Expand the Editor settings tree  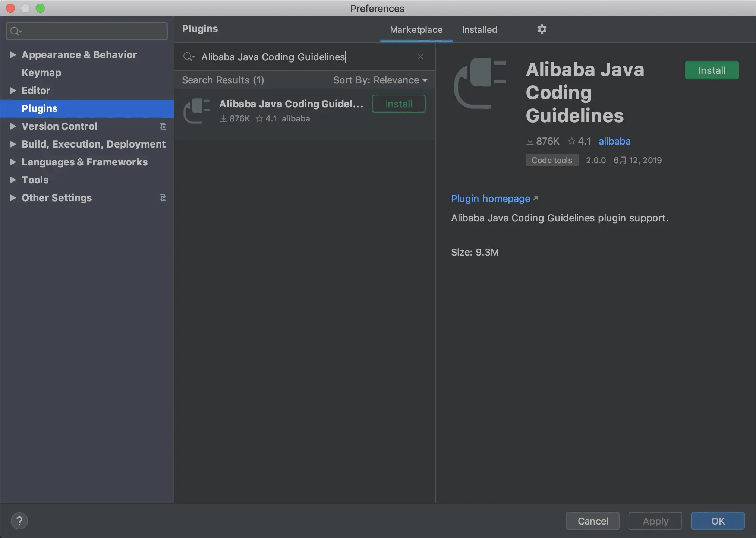tap(13, 91)
